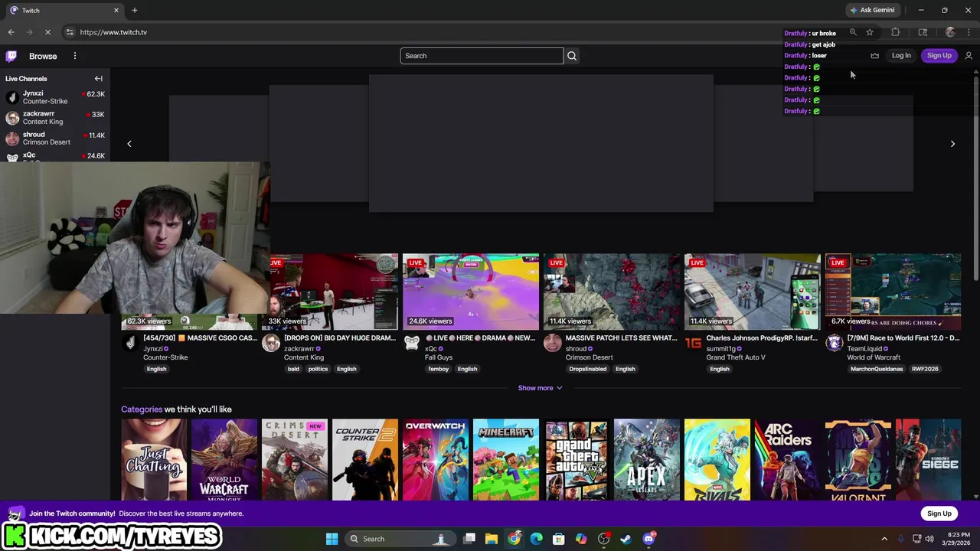Open the Windows Start menu
Viewport: 980px width, 551px height.
point(332,539)
